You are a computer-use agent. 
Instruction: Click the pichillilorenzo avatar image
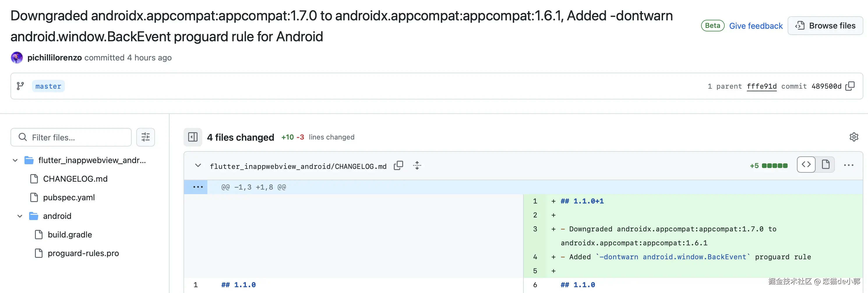[17, 58]
